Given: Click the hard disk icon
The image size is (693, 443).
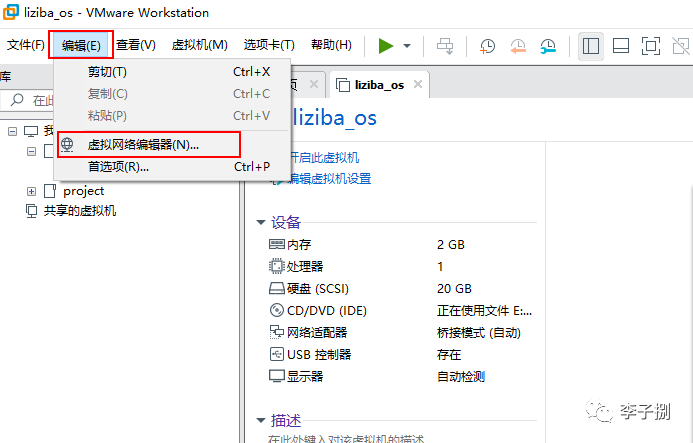Looking at the screenshot, I should point(277,289).
